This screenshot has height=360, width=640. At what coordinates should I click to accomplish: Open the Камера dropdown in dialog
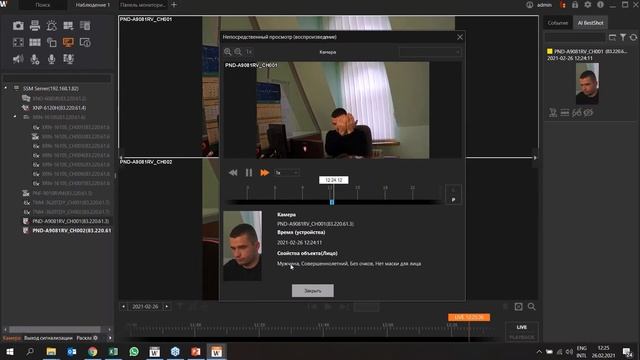430,52
